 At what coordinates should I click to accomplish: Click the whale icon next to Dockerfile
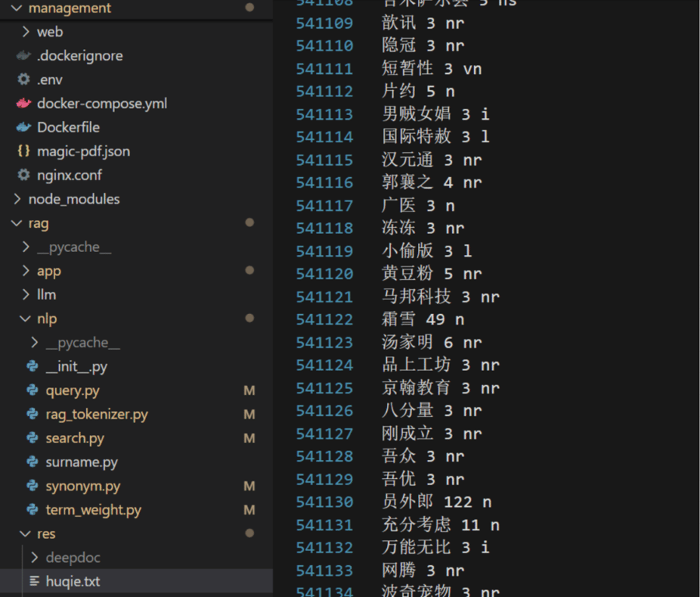pyautogui.click(x=23, y=127)
